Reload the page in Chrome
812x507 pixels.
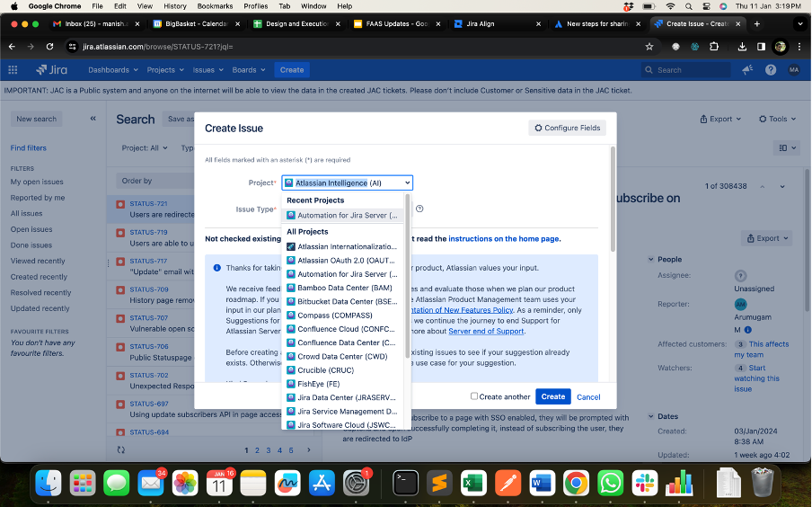pos(49,47)
